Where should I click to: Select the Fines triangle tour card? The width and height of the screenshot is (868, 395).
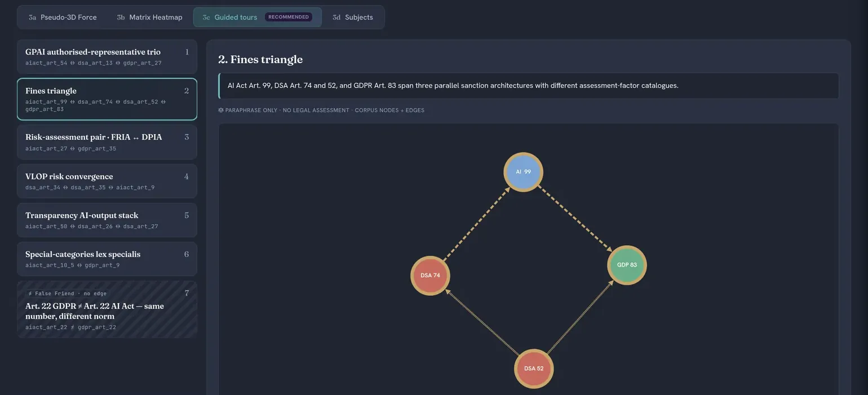[x=107, y=99]
